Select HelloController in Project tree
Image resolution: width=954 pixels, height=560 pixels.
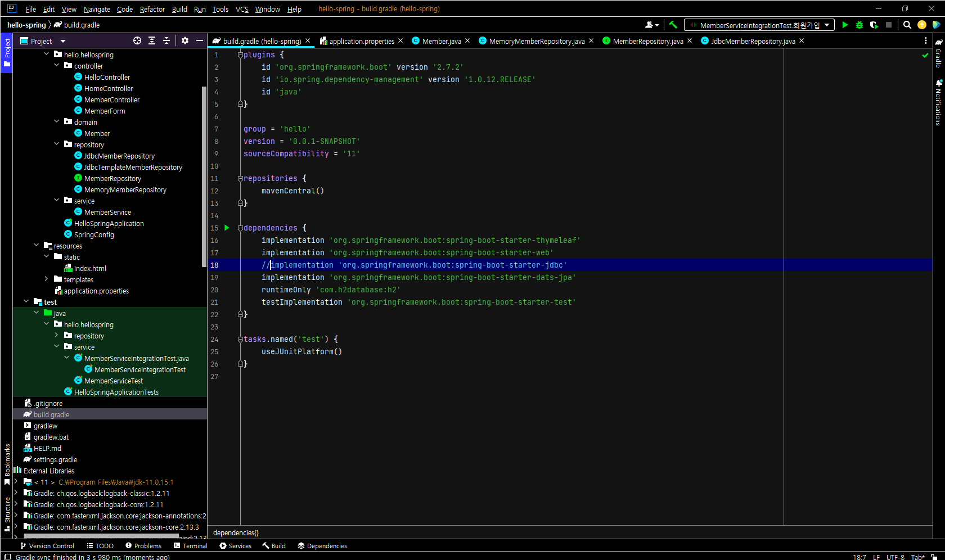pos(107,77)
